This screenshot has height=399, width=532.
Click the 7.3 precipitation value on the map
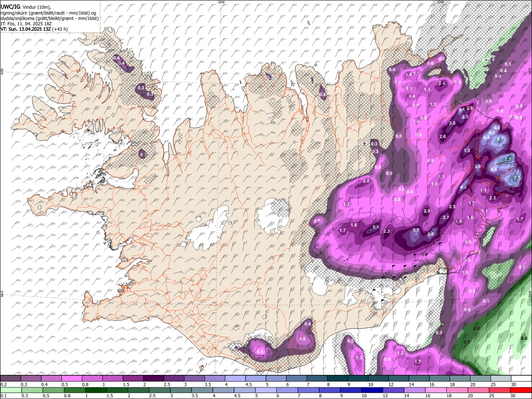517,178
